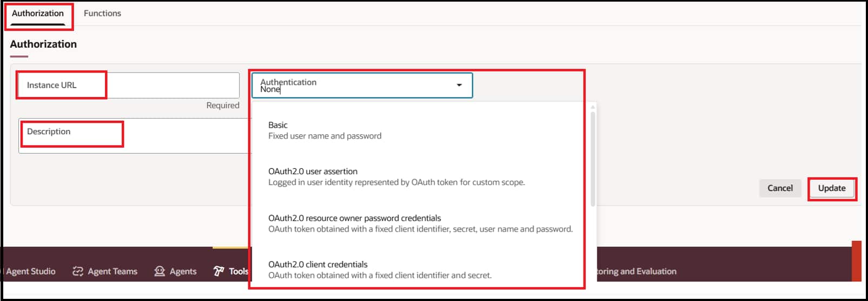The width and height of the screenshot is (868, 301).
Task: Open Agent Studio in bottom navigation
Action: (31, 271)
